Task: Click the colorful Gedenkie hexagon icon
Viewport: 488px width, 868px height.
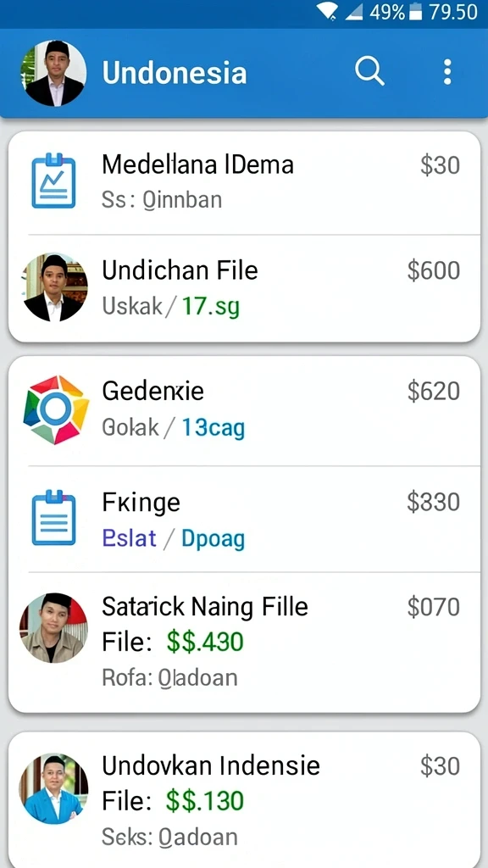Action: click(x=56, y=409)
